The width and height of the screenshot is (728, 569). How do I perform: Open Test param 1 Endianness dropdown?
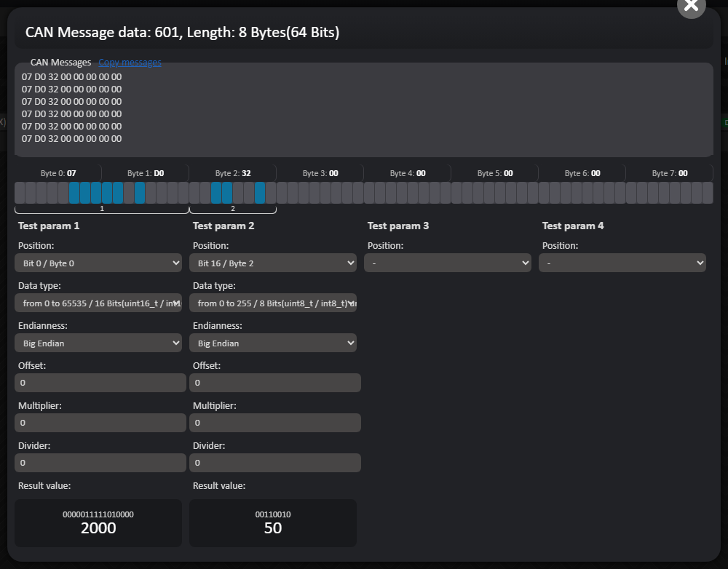coord(98,343)
